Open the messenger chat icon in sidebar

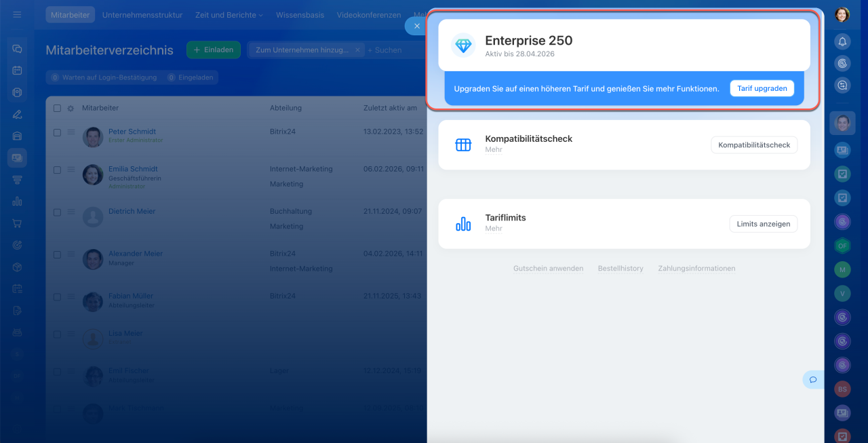(x=17, y=49)
